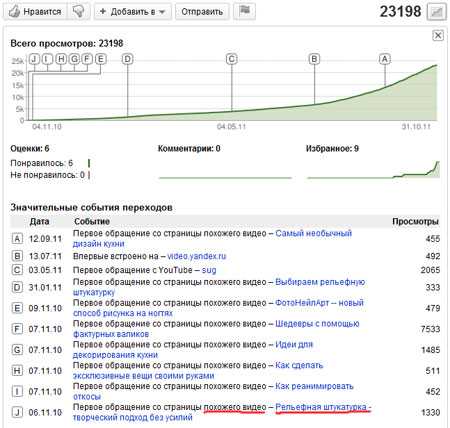The image size is (450, 428).
Task: Open Самый необычный дизайн кухни link
Action: tap(212, 238)
